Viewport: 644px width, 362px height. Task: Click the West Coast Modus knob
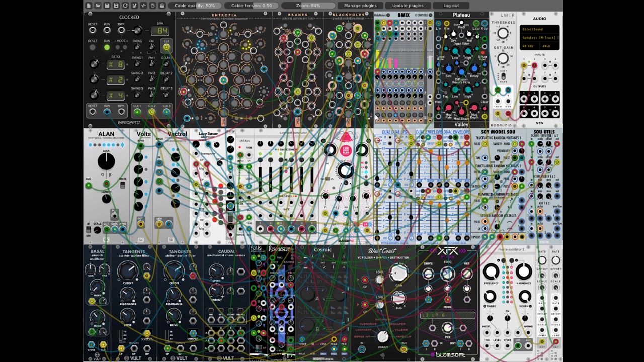tap(382, 337)
